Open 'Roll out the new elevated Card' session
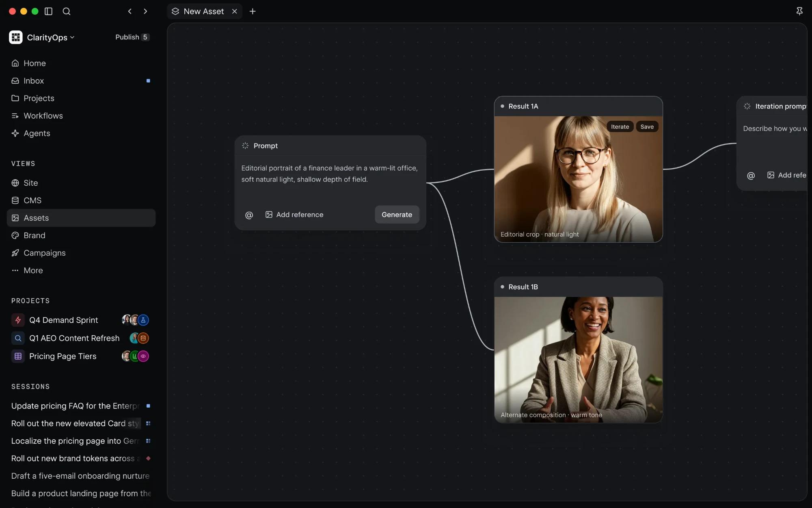812x508 pixels. pos(81,423)
